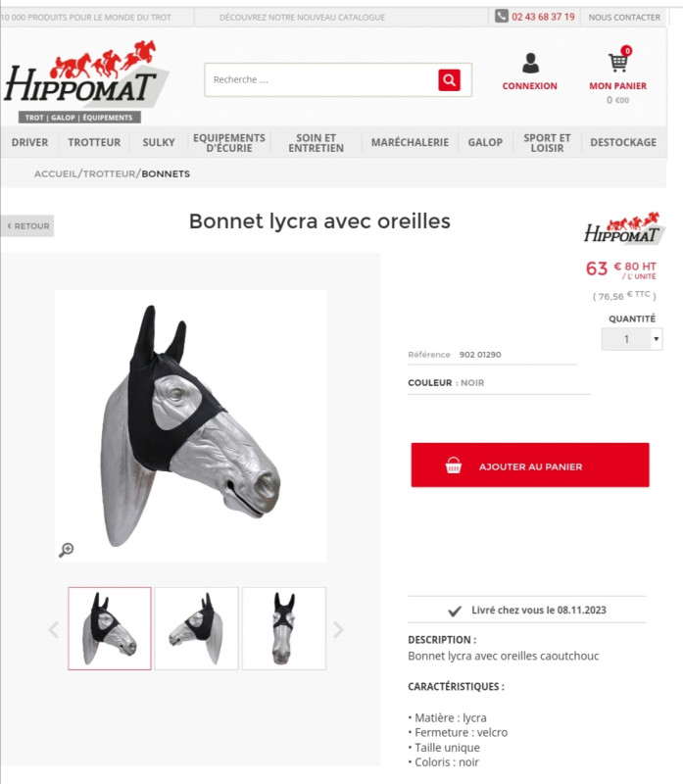Focus the Recherche search field
Screen dimensions: 683x784
[322, 80]
